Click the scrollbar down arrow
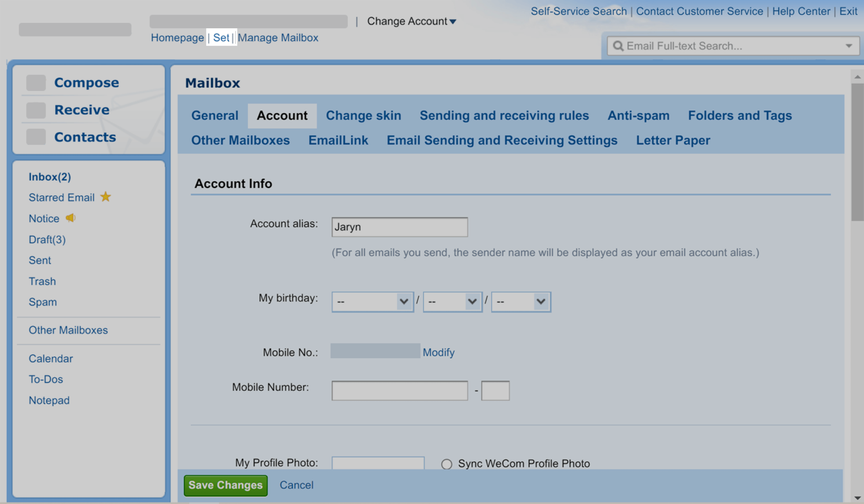Viewport: 864px width, 504px height. click(x=857, y=498)
